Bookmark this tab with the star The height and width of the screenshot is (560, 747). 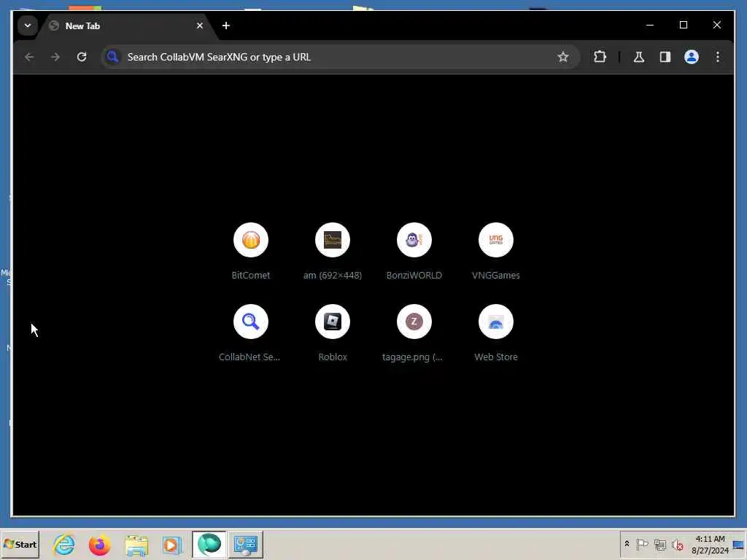click(x=563, y=57)
